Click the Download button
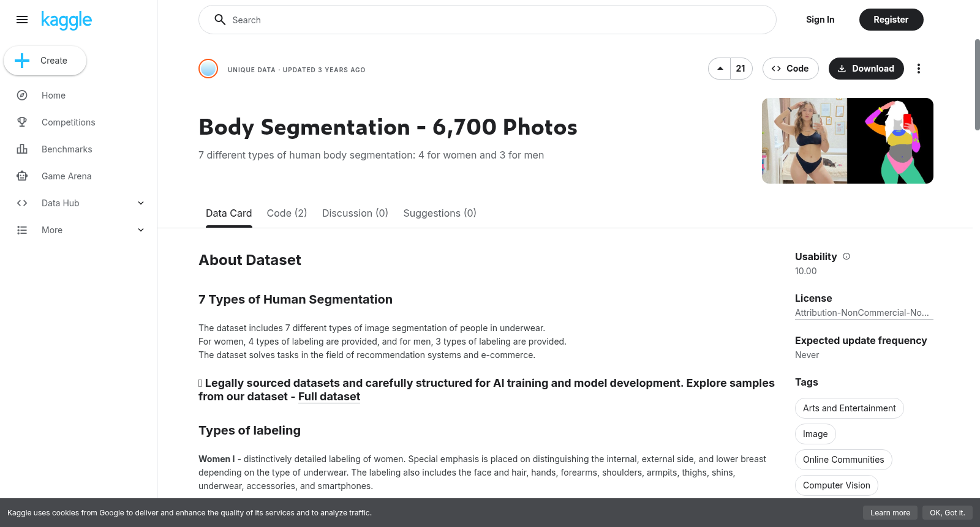 click(x=866, y=69)
